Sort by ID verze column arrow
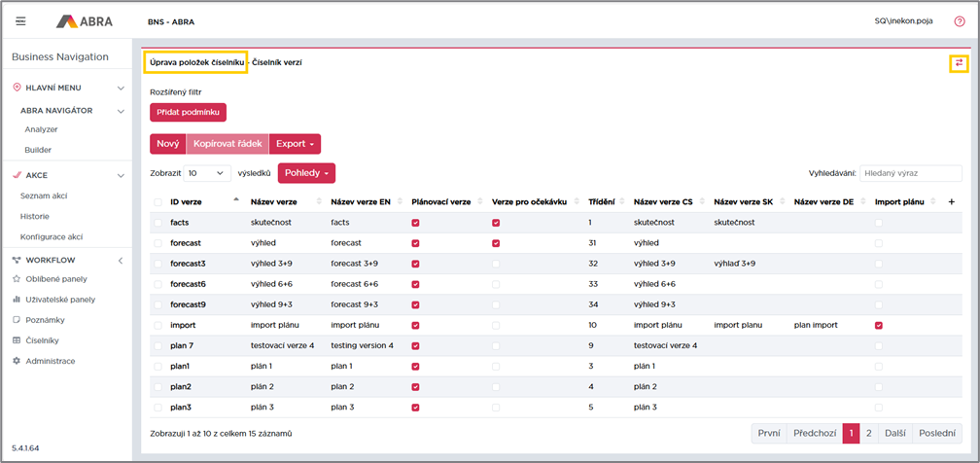The image size is (980, 463). pos(236,201)
